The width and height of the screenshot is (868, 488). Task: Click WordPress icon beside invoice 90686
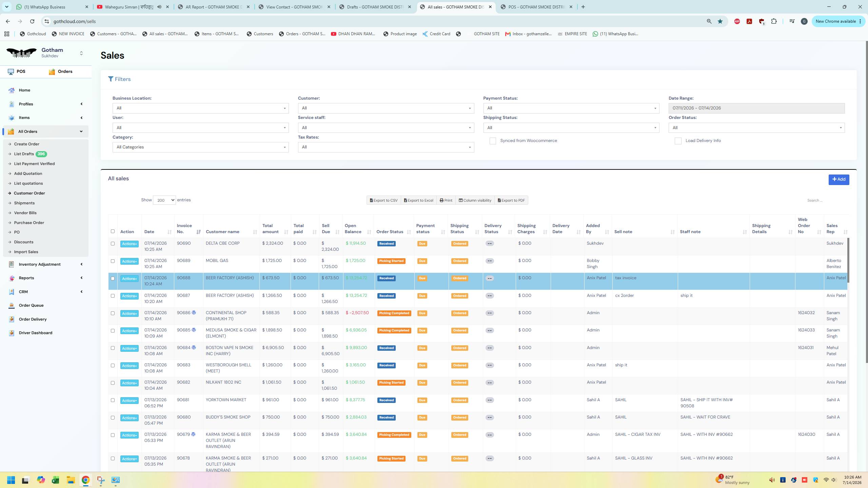[194, 312]
